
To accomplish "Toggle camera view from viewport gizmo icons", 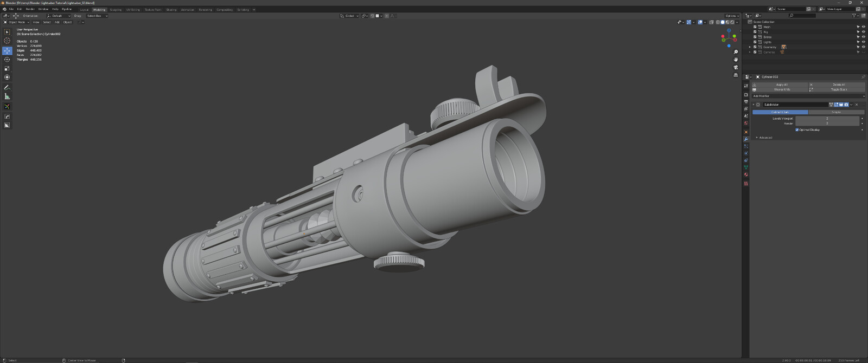I will click(736, 67).
